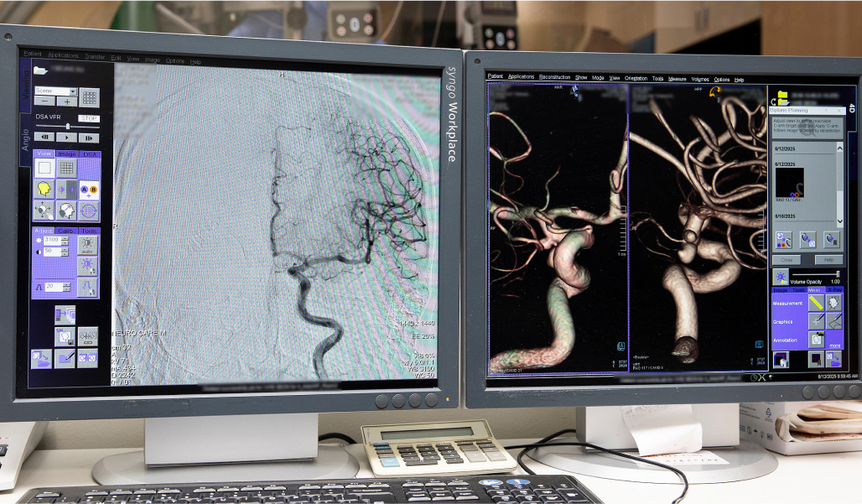Click the A B overlay icon
The image size is (862, 504).
tap(89, 190)
